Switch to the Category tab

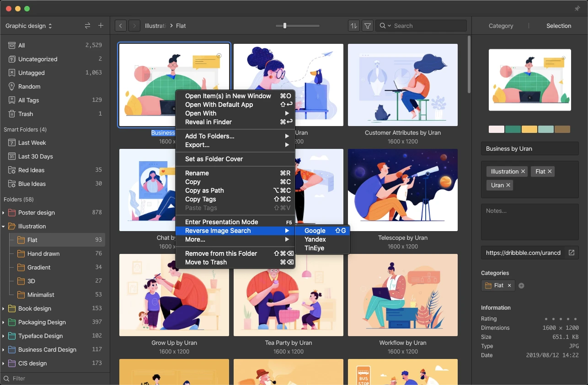click(501, 26)
